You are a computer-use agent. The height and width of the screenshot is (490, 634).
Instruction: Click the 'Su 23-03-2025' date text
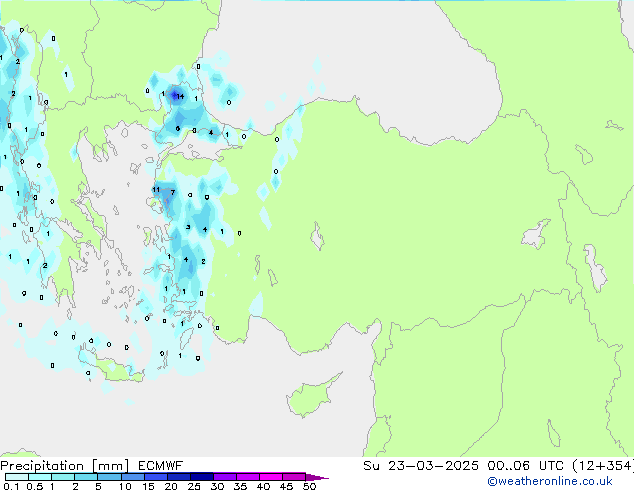click(x=421, y=466)
